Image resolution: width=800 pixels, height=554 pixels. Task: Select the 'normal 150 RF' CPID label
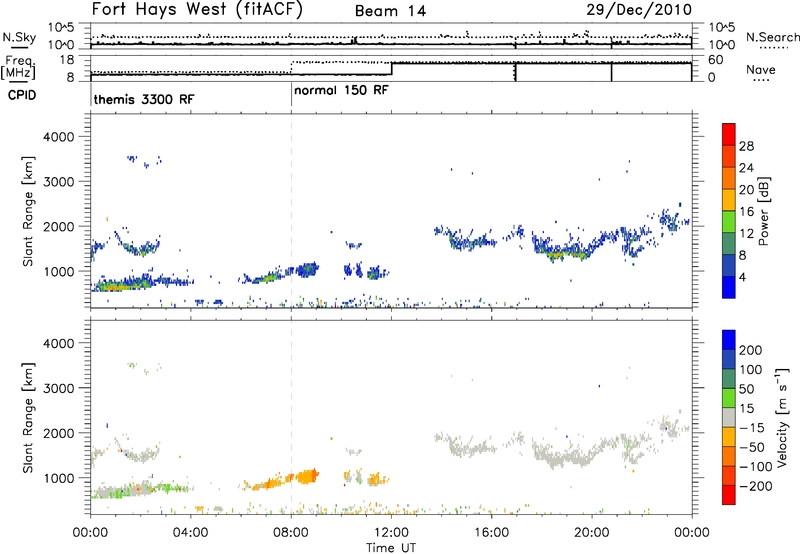[341, 90]
